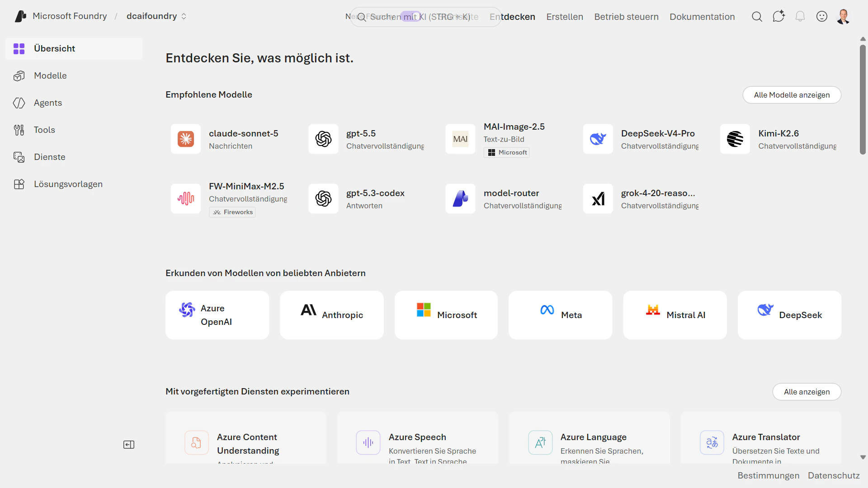The width and height of the screenshot is (868, 488).
Task: Click the MAI-Image-2.5 model icon
Action: pyautogui.click(x=460, y=139)
